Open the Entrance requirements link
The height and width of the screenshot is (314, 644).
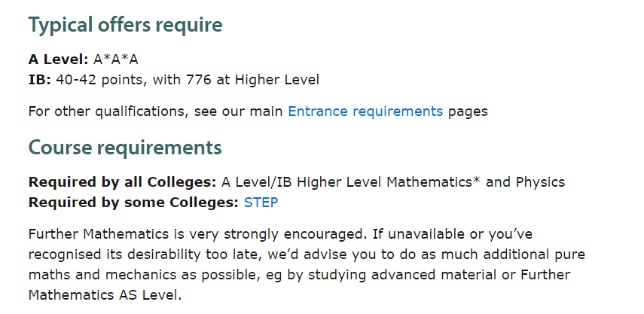pyautogui.click(x=365, y=111)
